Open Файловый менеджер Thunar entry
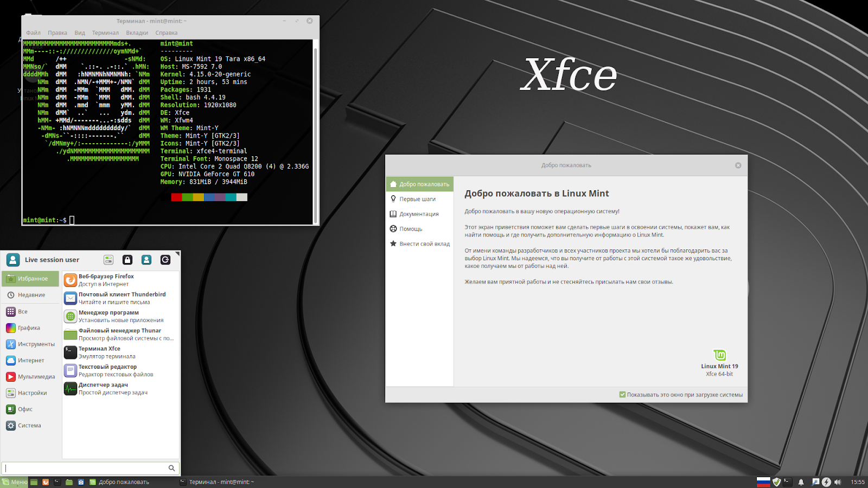The width and height of the screenshot is (868, 488). [121, 334]
